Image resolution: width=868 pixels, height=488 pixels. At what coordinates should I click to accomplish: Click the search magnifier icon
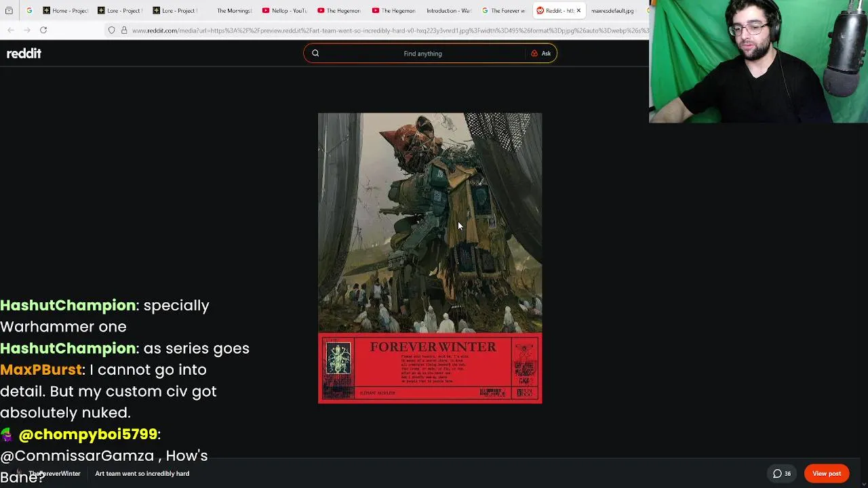click(x=315, y=54)
